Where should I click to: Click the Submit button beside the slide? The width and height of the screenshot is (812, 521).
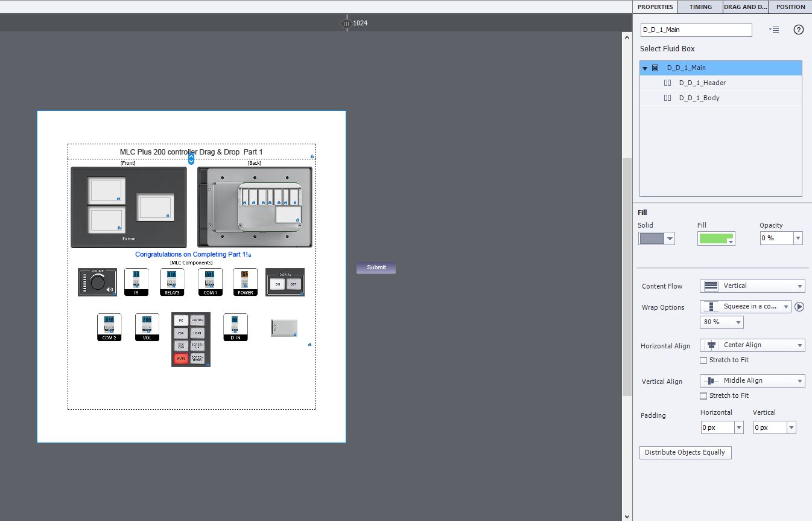(x=376, y=267)
